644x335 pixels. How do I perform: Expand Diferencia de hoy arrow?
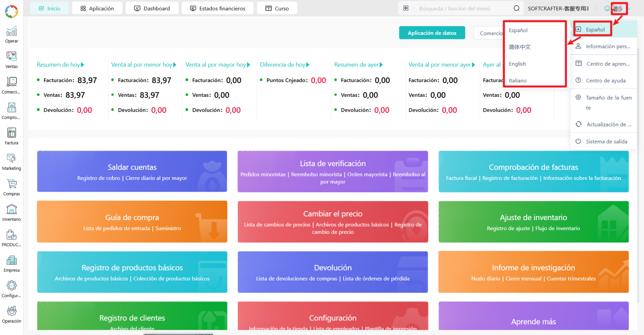(308, 65)
